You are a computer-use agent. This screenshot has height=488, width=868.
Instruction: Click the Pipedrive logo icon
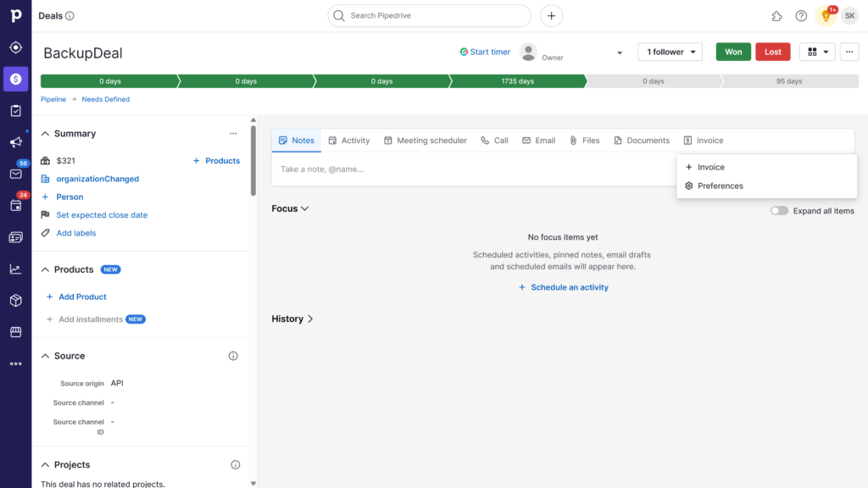point(15,15)
